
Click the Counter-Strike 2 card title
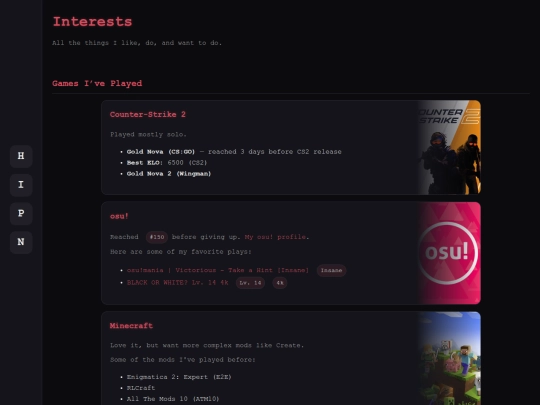coord(148,114)
